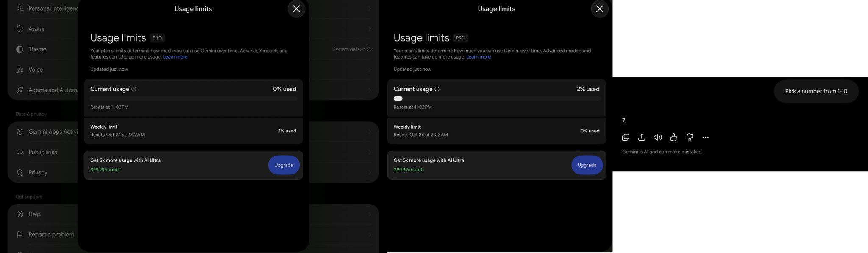Click the 2% used progress bar
The width and height of the screenshot is (868, 253).
(497, 98)
